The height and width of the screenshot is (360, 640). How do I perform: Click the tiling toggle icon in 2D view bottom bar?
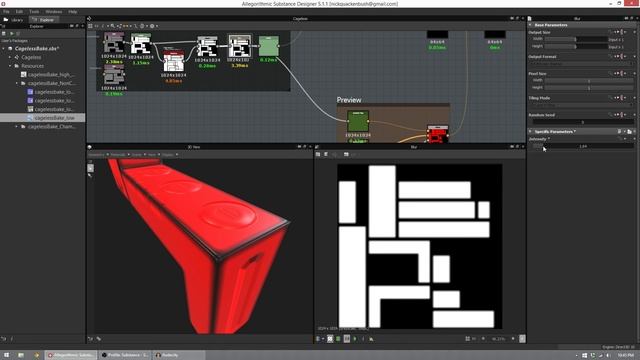pyautogui.click(x=330, y=339)
